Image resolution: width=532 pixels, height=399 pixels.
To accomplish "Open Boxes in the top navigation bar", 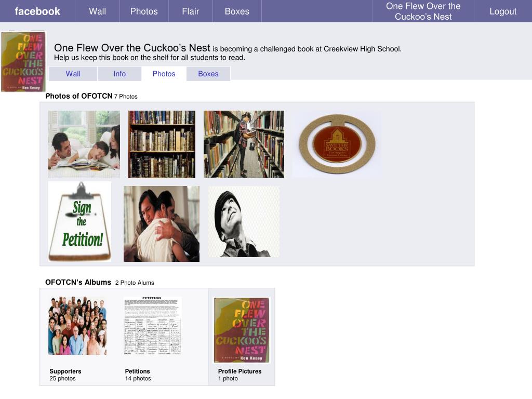I will point(237,11).
